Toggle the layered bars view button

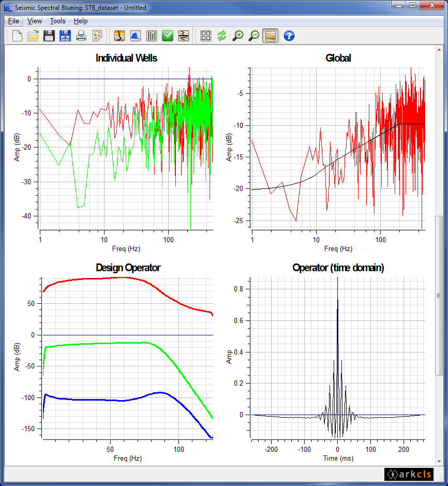point(270,36)
